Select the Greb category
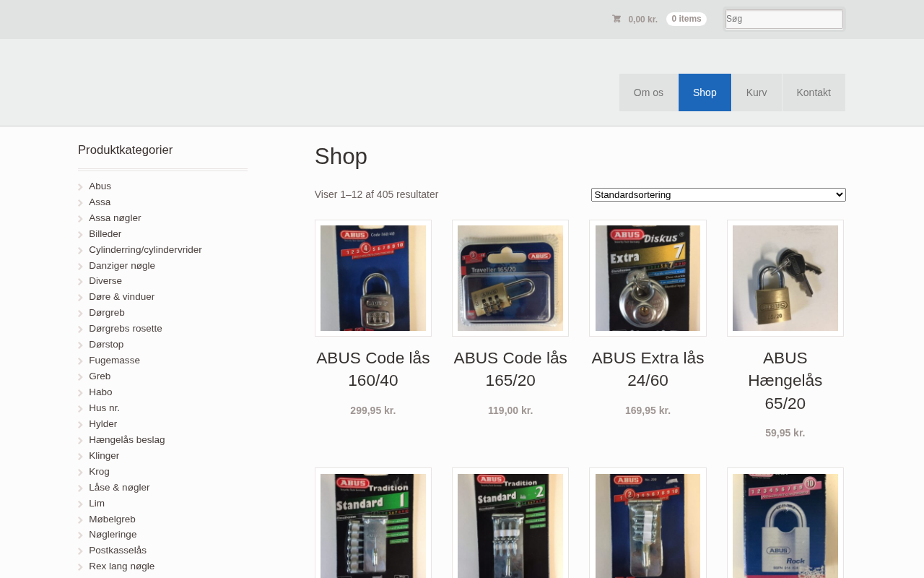Image resolution: width=924 pixels, height=578 pixels. point(100,376)
